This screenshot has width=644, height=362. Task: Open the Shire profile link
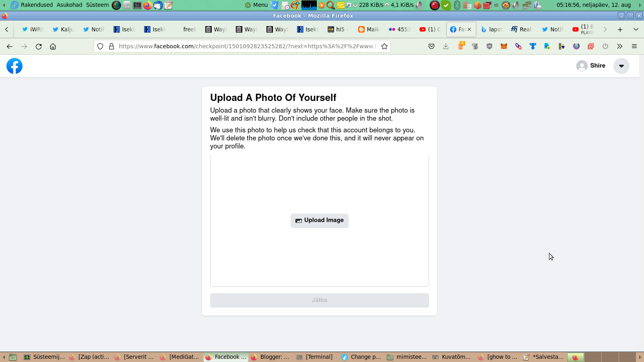pyautogui.click(x=591, y=66)
